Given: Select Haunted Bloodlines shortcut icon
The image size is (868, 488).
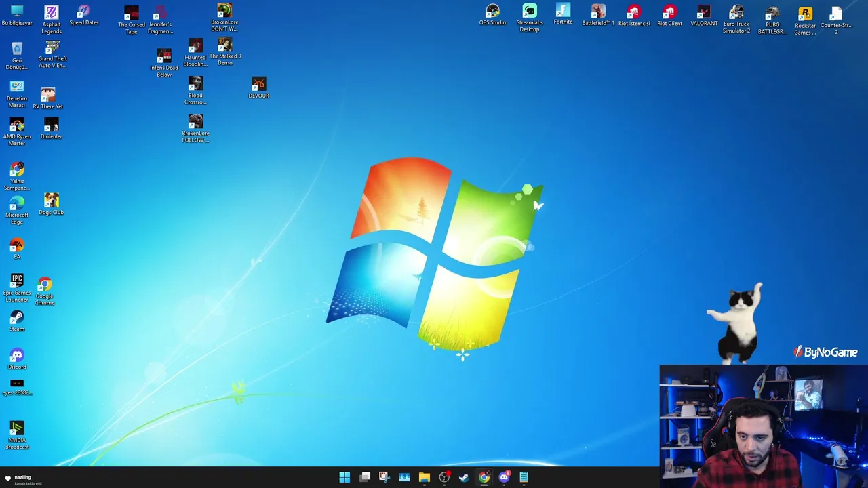Looking at the screenshot, I should coord(195,54).
